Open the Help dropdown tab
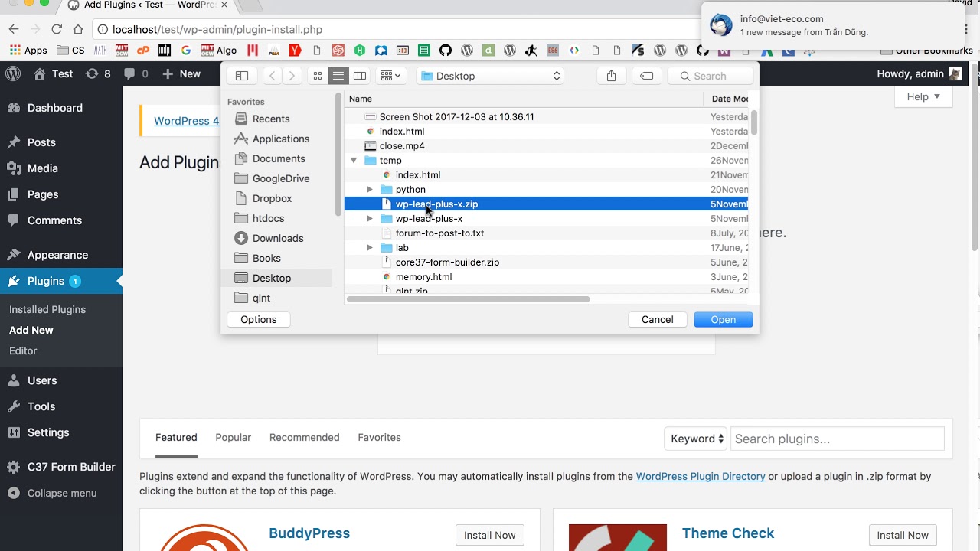Viewport: 980px width, 551px height. [x=923, y=96]
